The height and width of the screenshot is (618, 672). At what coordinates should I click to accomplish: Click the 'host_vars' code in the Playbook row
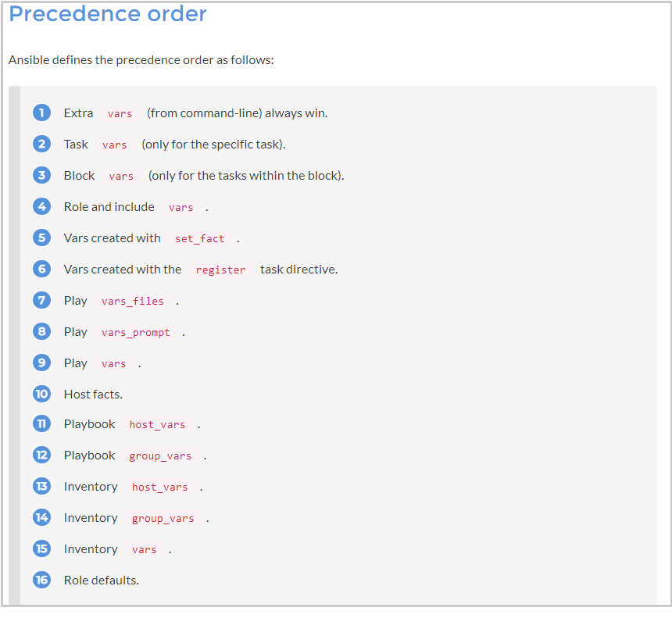[157, 425]
